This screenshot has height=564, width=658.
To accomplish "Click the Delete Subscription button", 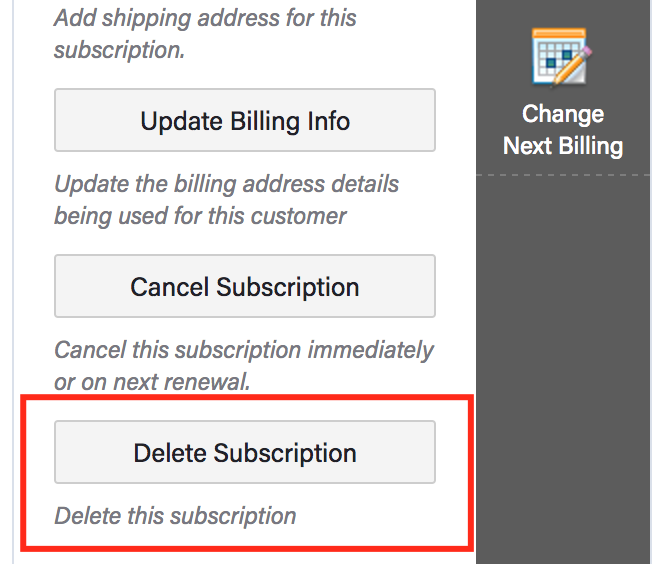I will (x=245, y=452).
